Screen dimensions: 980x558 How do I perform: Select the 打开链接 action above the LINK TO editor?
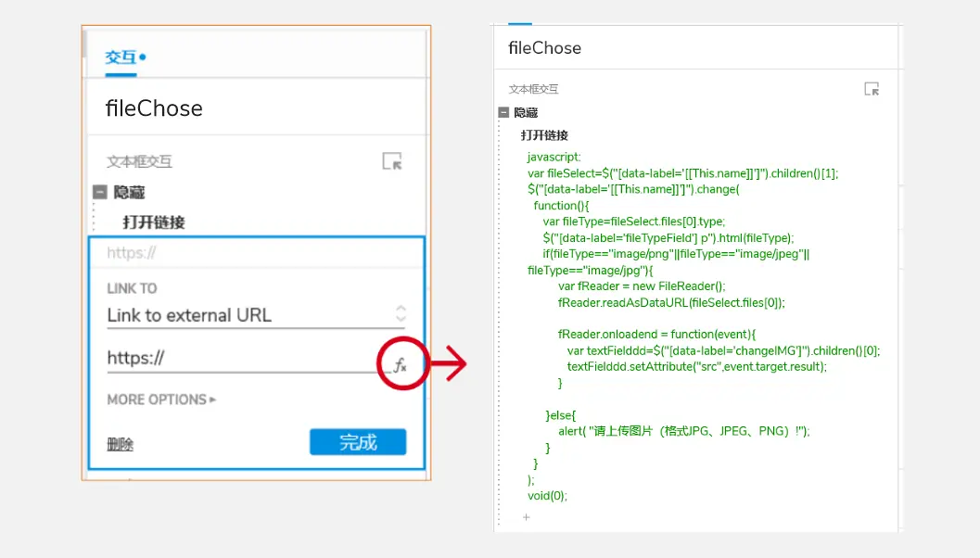click(154, 222)
